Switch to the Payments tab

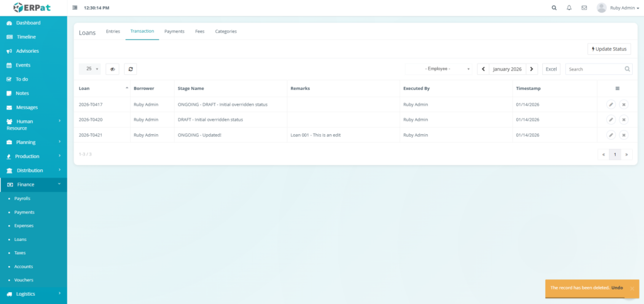coord(174,31)
